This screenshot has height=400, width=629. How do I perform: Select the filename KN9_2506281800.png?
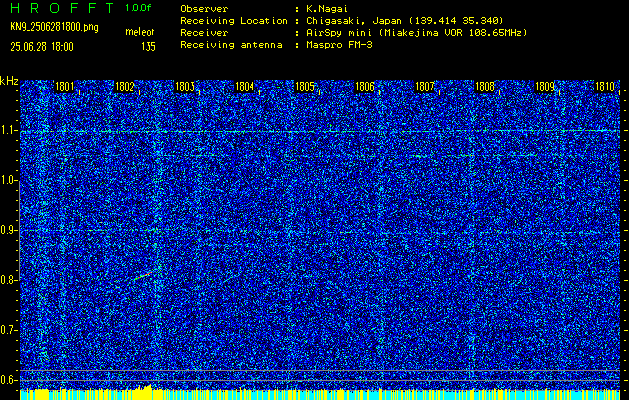(54, 27)
